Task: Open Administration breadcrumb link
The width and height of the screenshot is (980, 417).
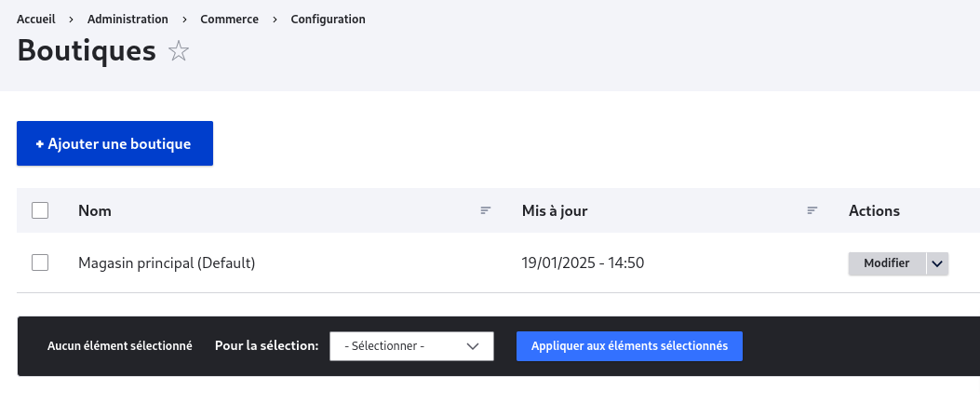Action: point(128,20)
